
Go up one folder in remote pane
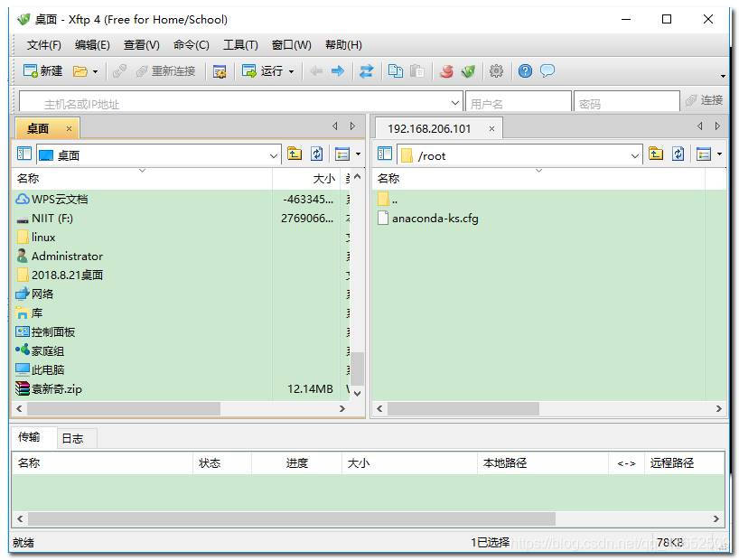pos(656,154)
